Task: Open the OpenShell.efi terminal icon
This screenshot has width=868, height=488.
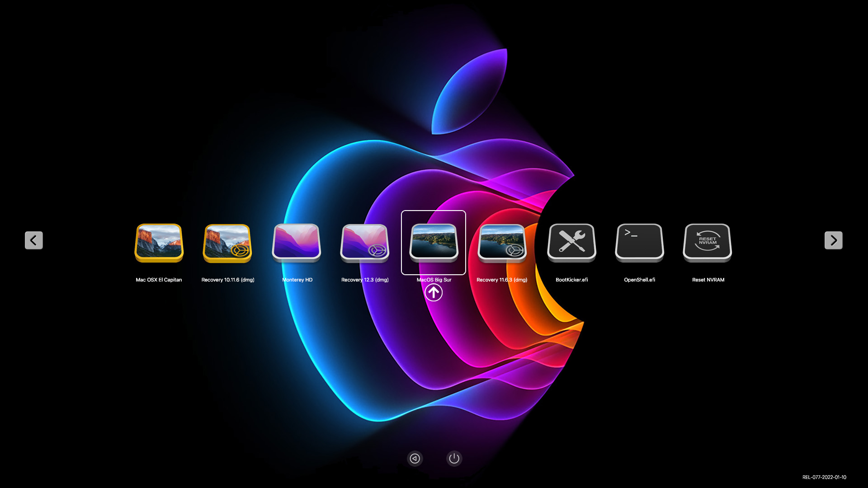Action: (639, 243)
